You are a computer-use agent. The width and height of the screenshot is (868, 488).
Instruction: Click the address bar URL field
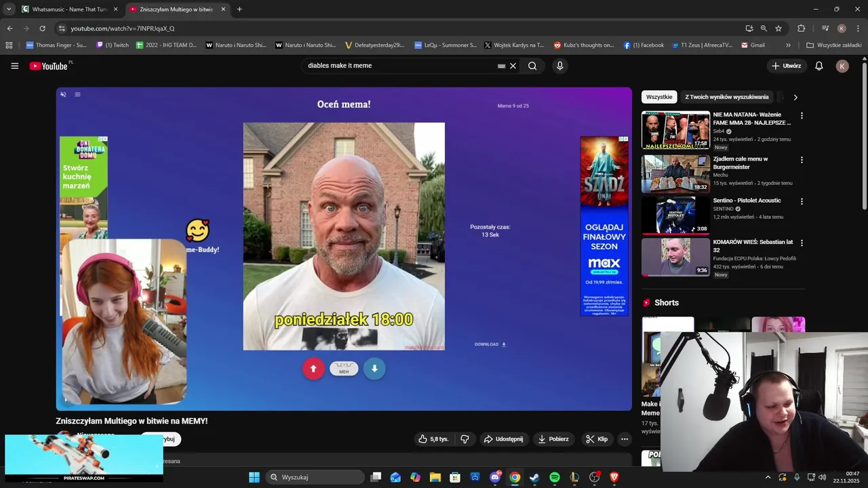[x=400, y=28]
